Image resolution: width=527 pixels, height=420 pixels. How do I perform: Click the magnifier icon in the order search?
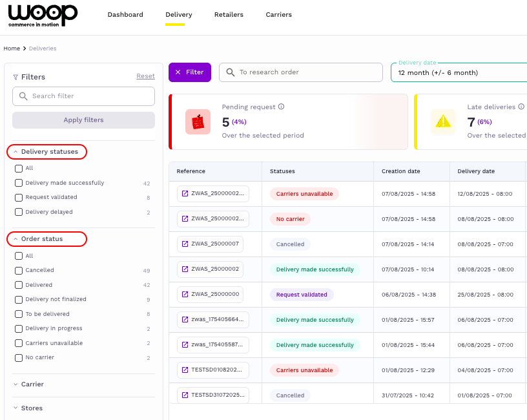(231, 72)
